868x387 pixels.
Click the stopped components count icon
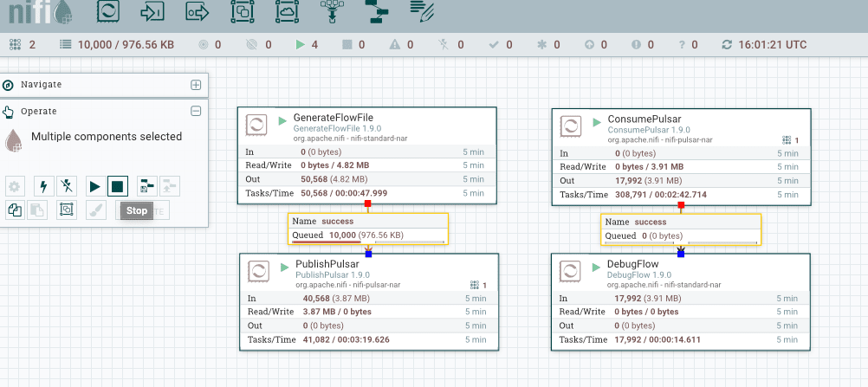(347, 45)
